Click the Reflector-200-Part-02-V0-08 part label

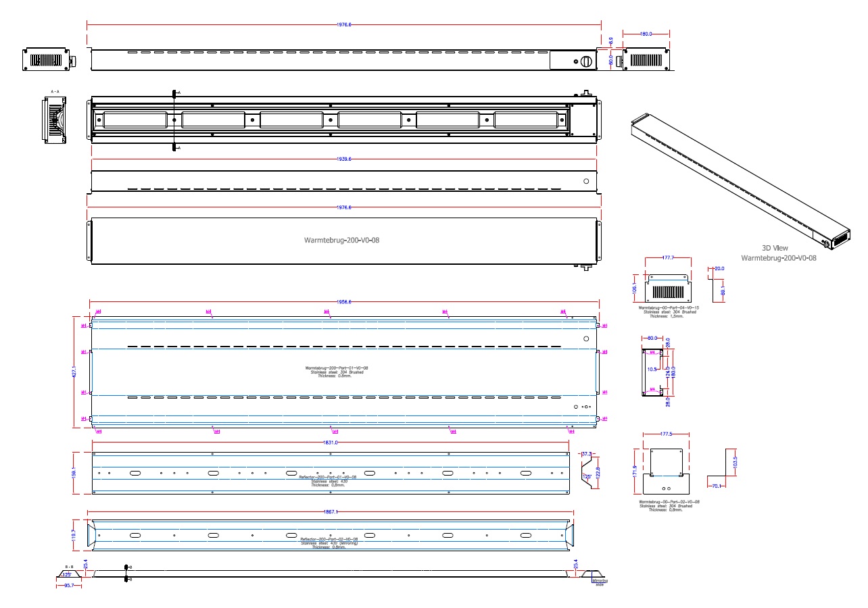329,539
